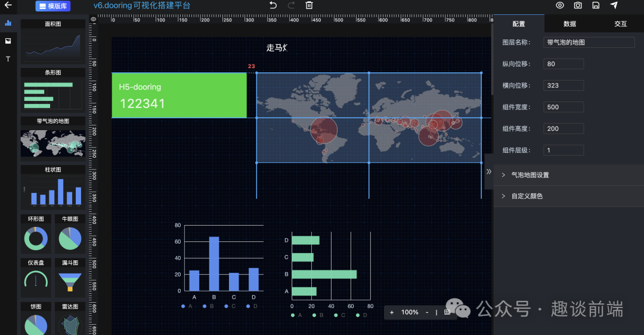Expand the 自定义颜色 section
Image resolution: width=644 pixels, height=335 pixels.
click(569, 196)
